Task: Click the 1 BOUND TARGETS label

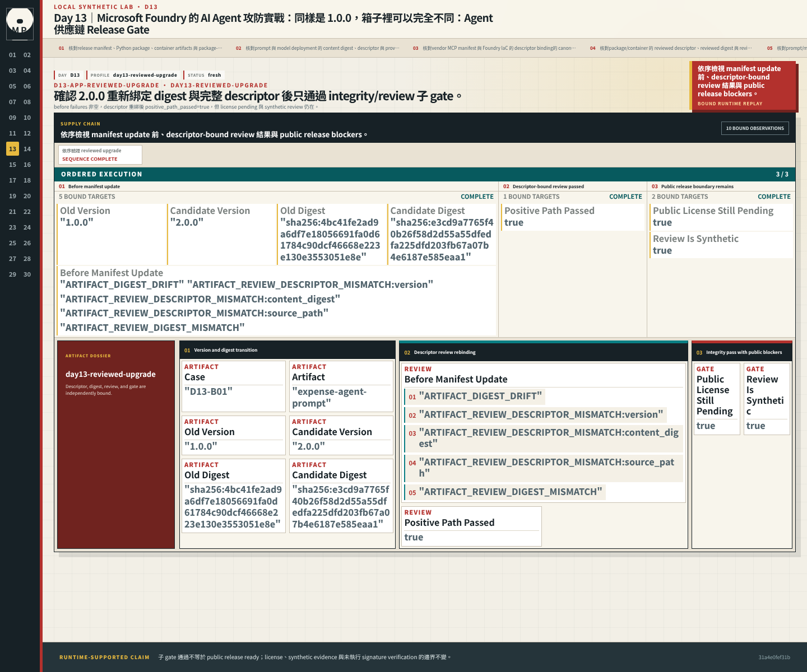Action: click(531, 197)
